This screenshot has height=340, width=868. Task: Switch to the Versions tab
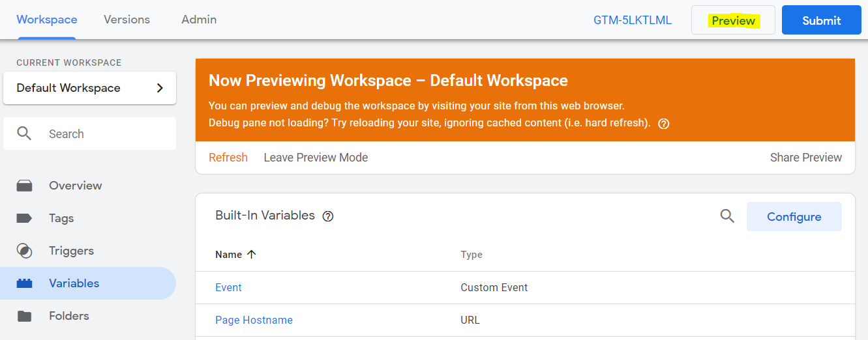127,20
